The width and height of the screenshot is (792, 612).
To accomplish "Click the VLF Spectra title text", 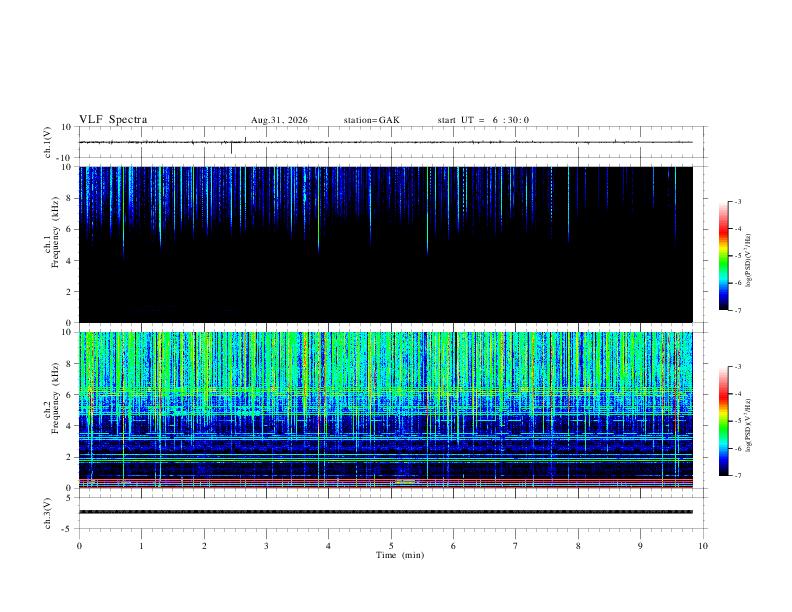I will tap(113, 119).
